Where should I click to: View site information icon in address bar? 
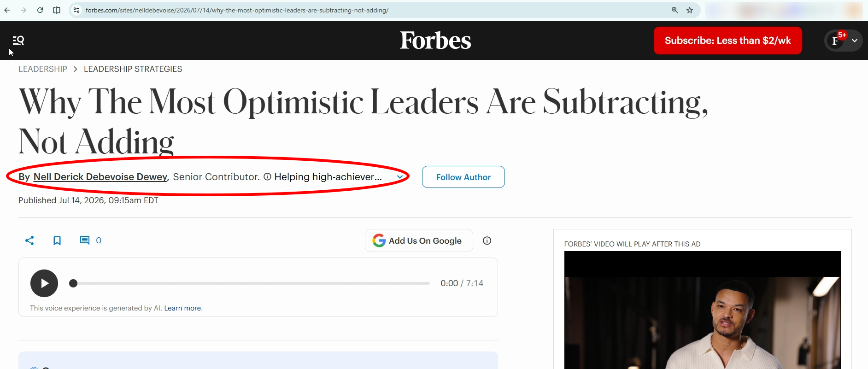[x=76, y=10]
